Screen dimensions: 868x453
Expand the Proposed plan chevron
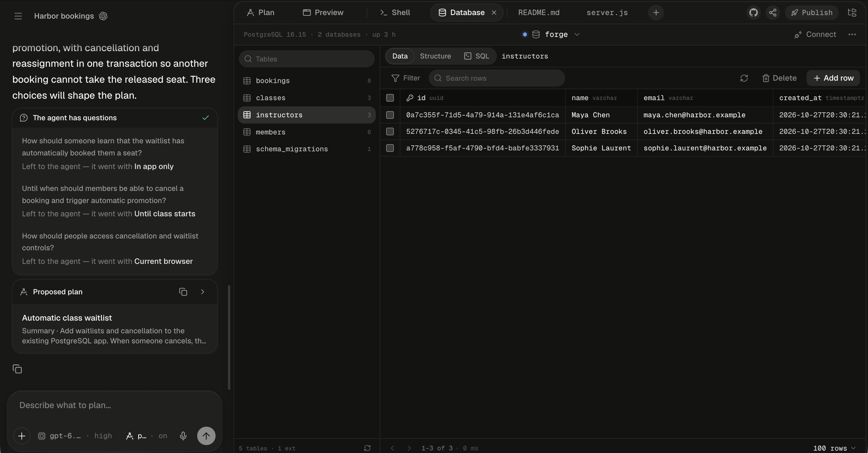203,292
